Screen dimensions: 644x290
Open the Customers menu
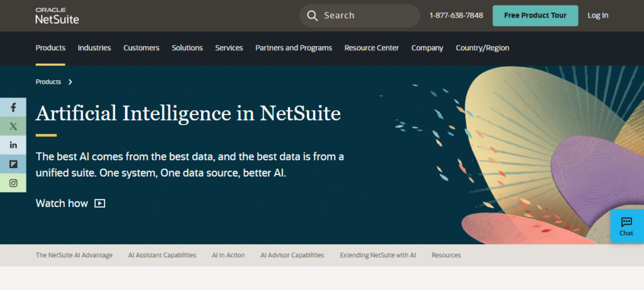(142, 48)
